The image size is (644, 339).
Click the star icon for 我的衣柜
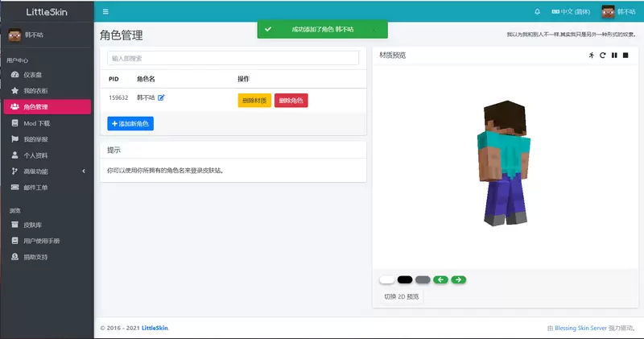pyautogui.click(x=14, y=90)
